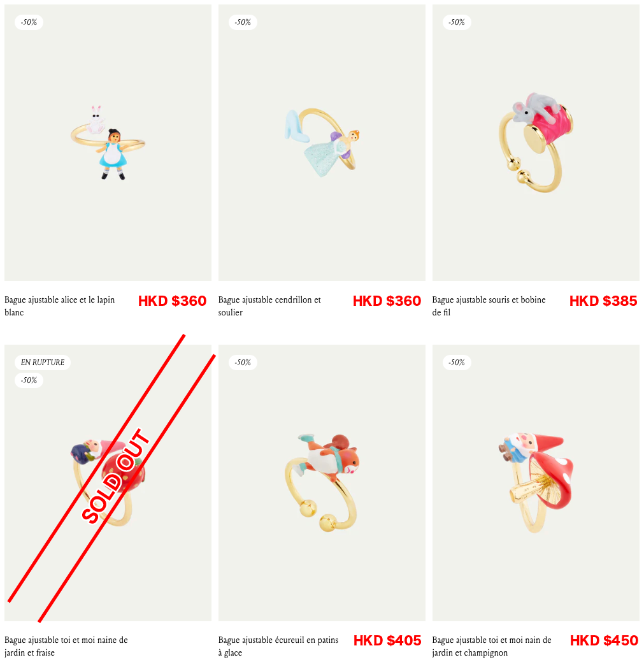The width and height of the screenshot is (644, 669).
Task: Click the -50% badge under EN RUPTURE
Action: click(x=29, y=380)
